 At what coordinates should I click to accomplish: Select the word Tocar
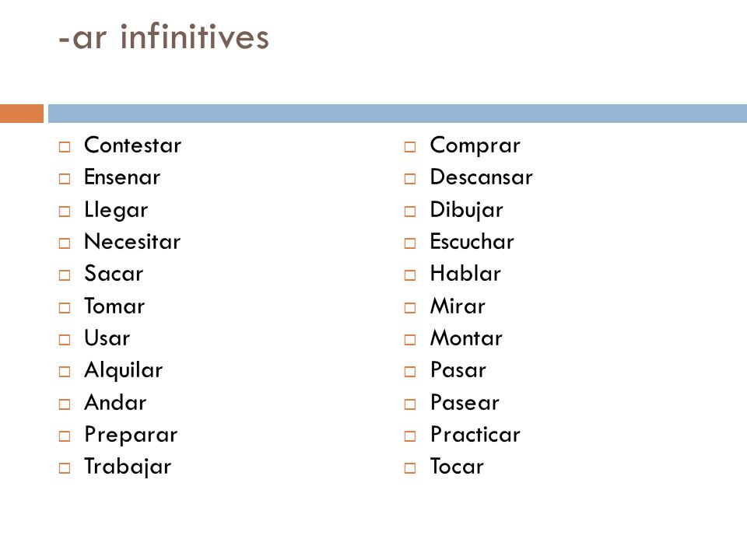tap(457, 467)
